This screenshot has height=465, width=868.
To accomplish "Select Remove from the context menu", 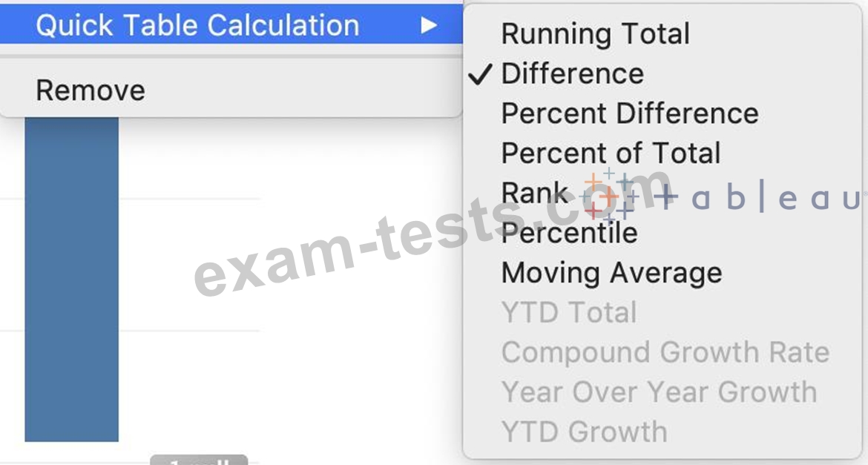I will 91,90.
